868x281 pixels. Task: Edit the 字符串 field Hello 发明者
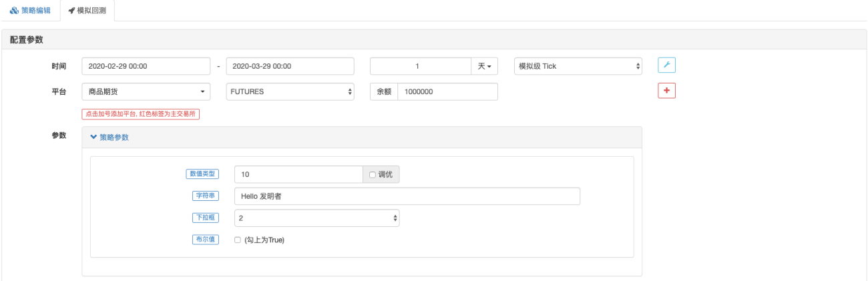407,196
